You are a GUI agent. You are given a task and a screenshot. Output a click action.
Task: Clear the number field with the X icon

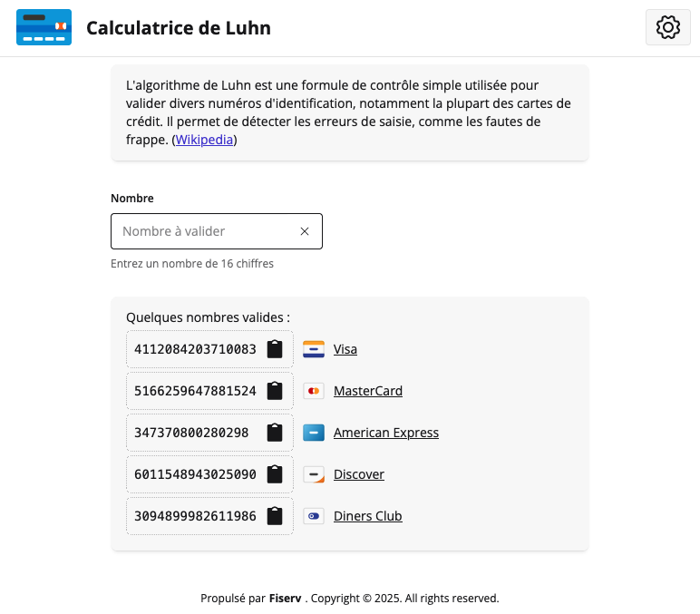coord(305,231)
